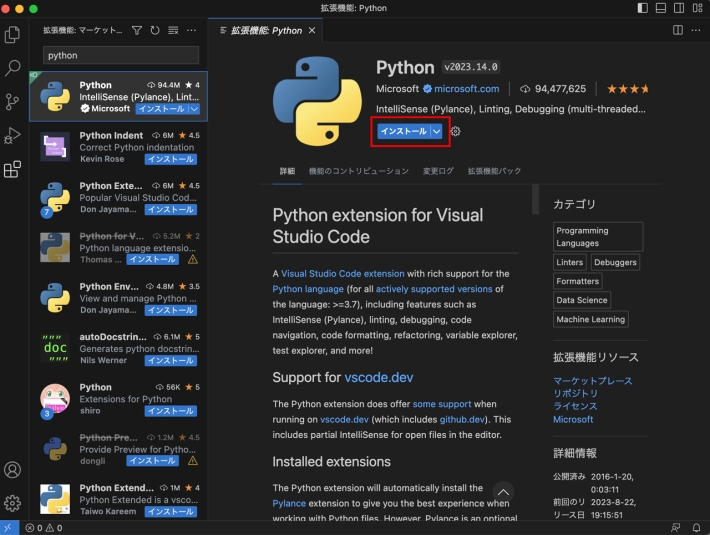Open remote window indicator in status bar

coord(9,528)
